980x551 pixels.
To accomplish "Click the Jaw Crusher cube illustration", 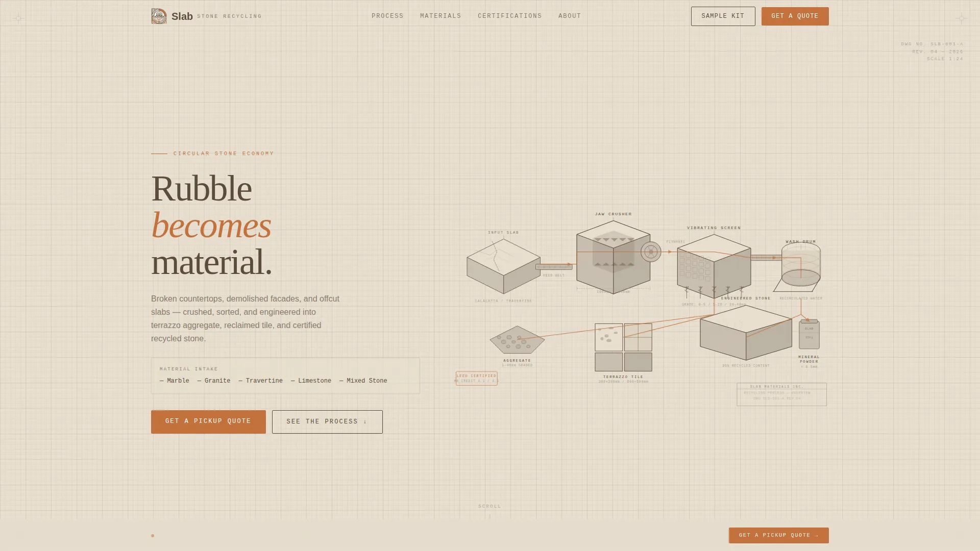I will point(613,257).
